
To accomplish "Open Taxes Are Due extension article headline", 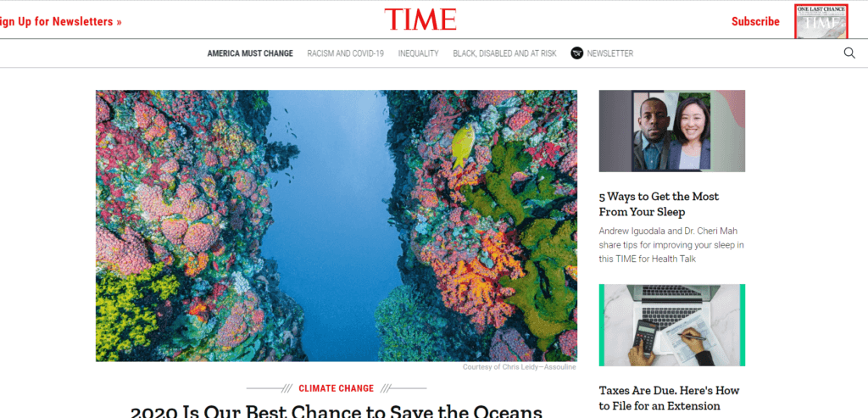I will pos(669,398).
